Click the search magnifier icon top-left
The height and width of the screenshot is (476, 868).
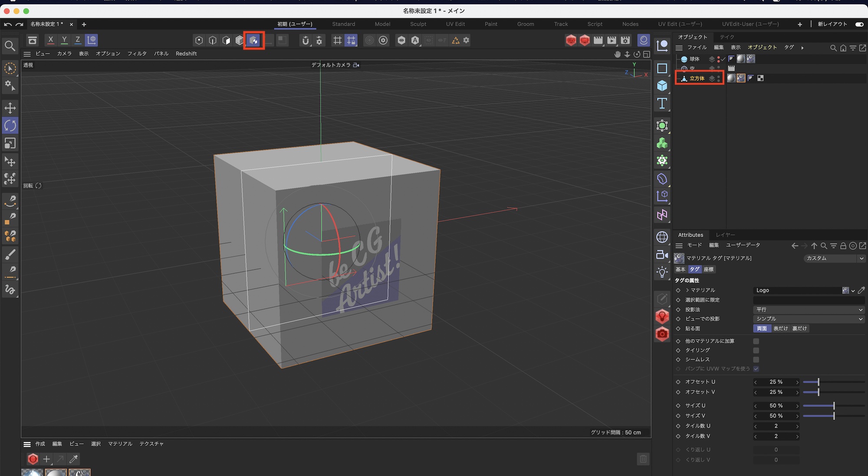point(10,46)
